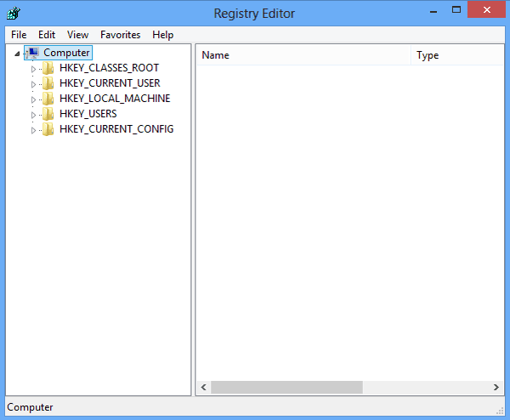Screen dimensions: 510x420
Task: Sort by the Name column header
Action: click(x=303, y=55)
